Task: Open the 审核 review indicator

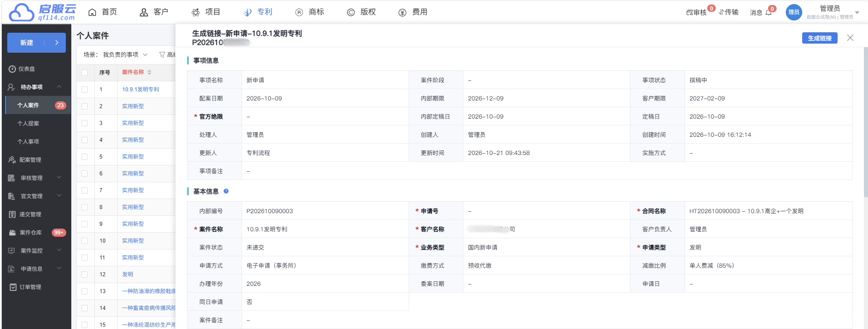Action: click(696, 12)
